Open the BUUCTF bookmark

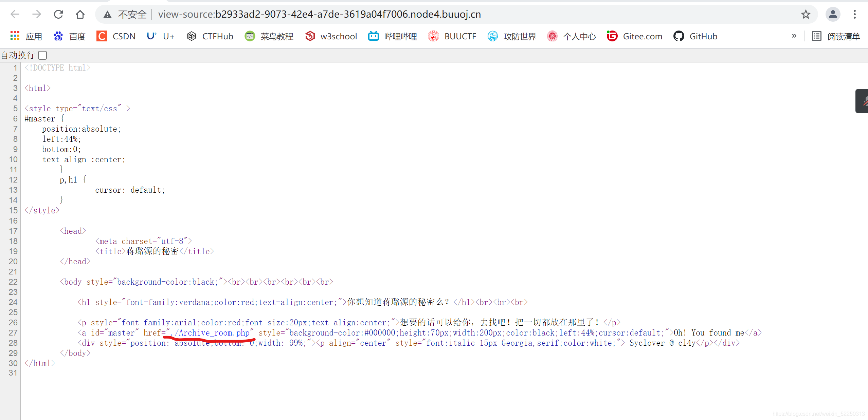click(452, 36)
